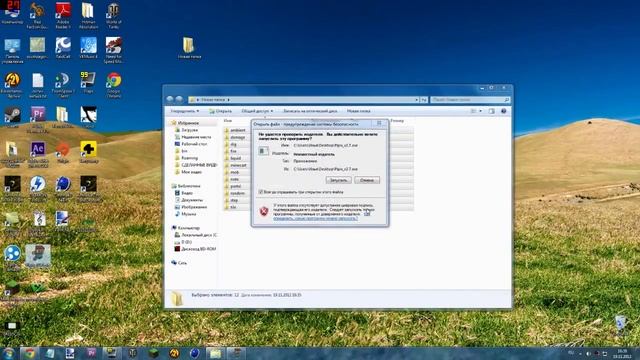The width and height of the screenshot is (640, 360).
Task: Click the Minecraft grass block taskbar icon
Action: click(x=153, y=353)
